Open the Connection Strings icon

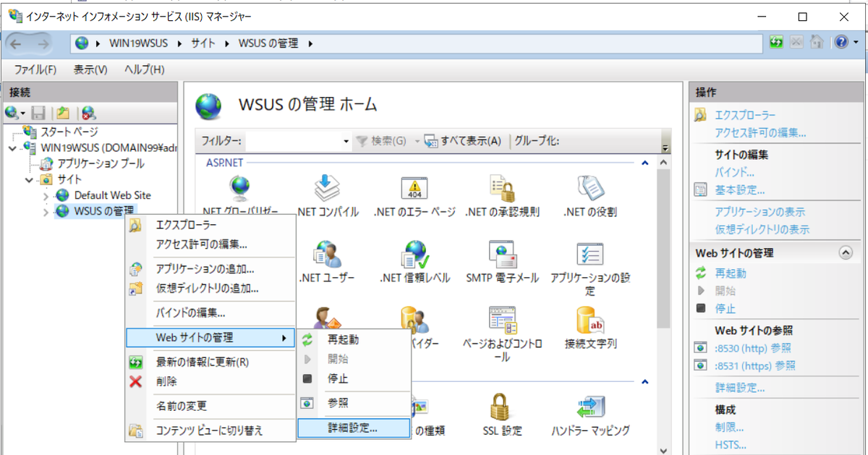click(590, 327)
